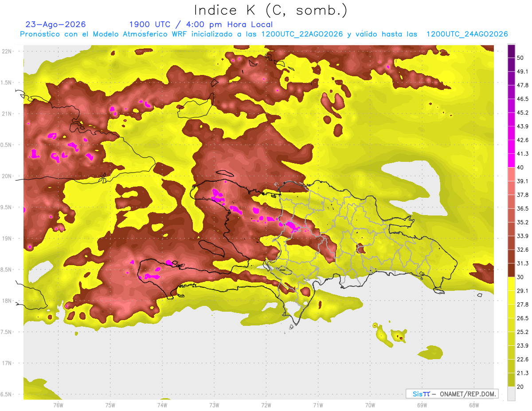Image resolution: width=532 pixels, height=411 pixels.
Task: Select the dark purple colorbar segment above 50
Action: [x=511, y=51]
